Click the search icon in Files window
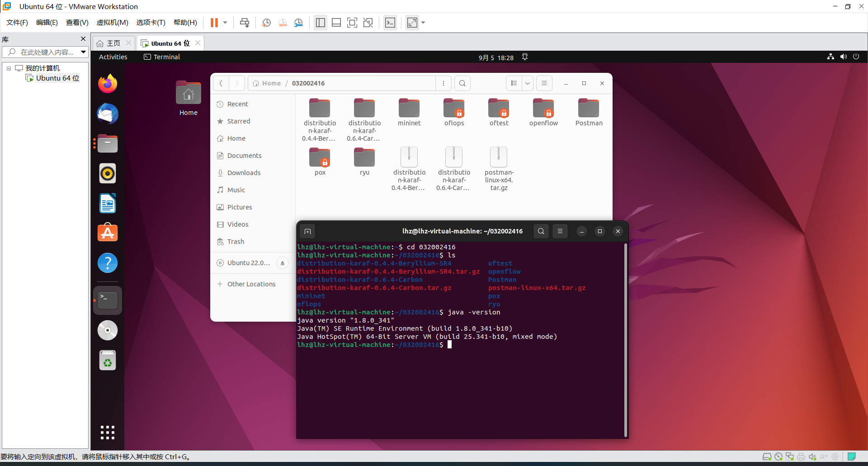Viewport: 868px width, 466px height. pos(462,83)
